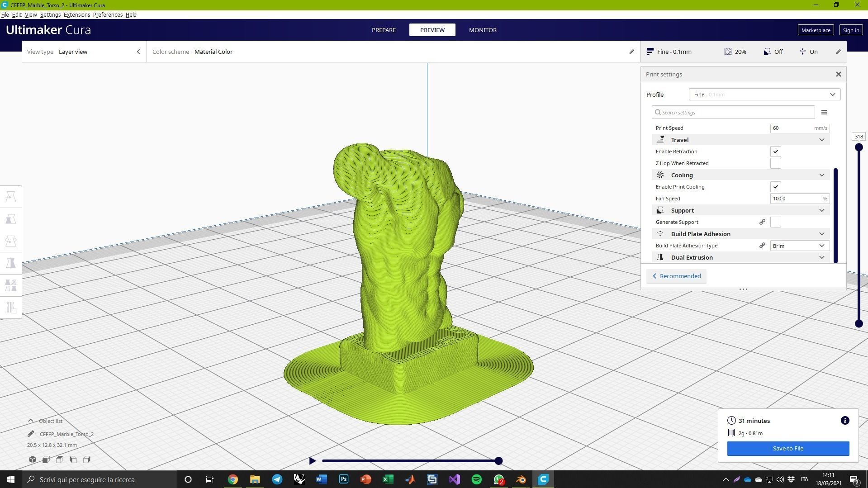Toggle Z Hop When Retracted checkbox
Screen dimensions: 868x488
tap(776, 163)
